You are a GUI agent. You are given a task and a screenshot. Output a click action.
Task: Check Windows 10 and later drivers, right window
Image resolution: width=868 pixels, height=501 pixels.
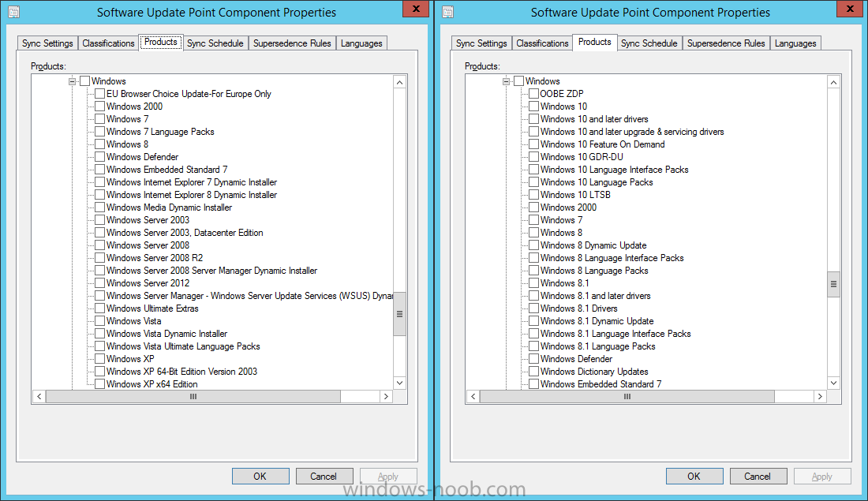533,119
